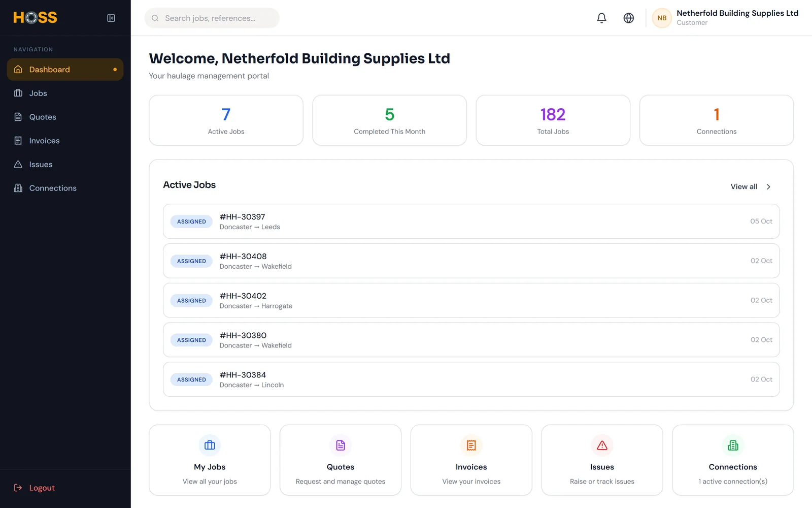
Task: Open Jobs from the sidebar
Action: 65,93
